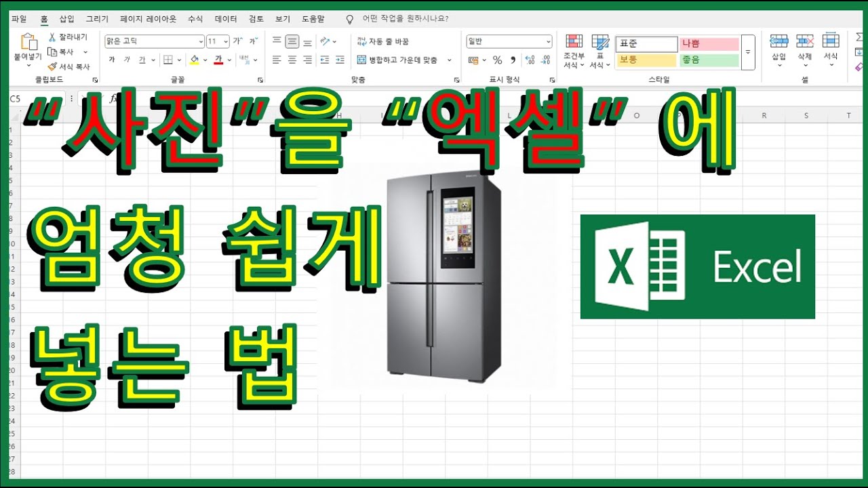Click the increase indent icon
The width and height of the screenshot is (868, 488).
point(340,60)
